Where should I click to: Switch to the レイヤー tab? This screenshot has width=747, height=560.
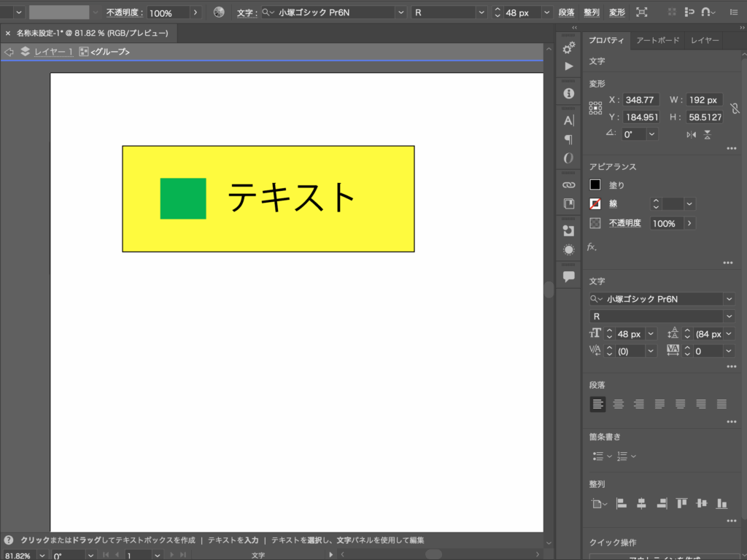[705, 41]
